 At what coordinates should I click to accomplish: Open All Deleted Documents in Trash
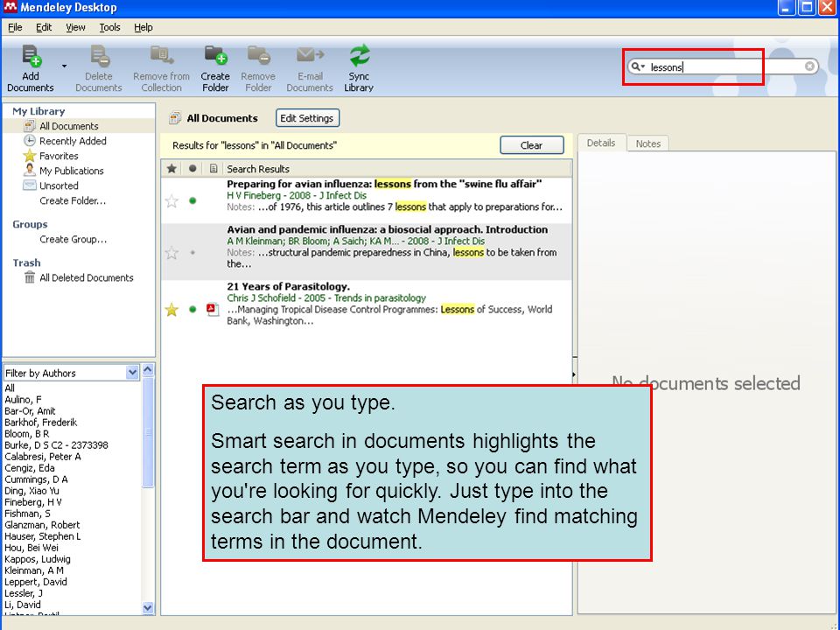[87, 277]
